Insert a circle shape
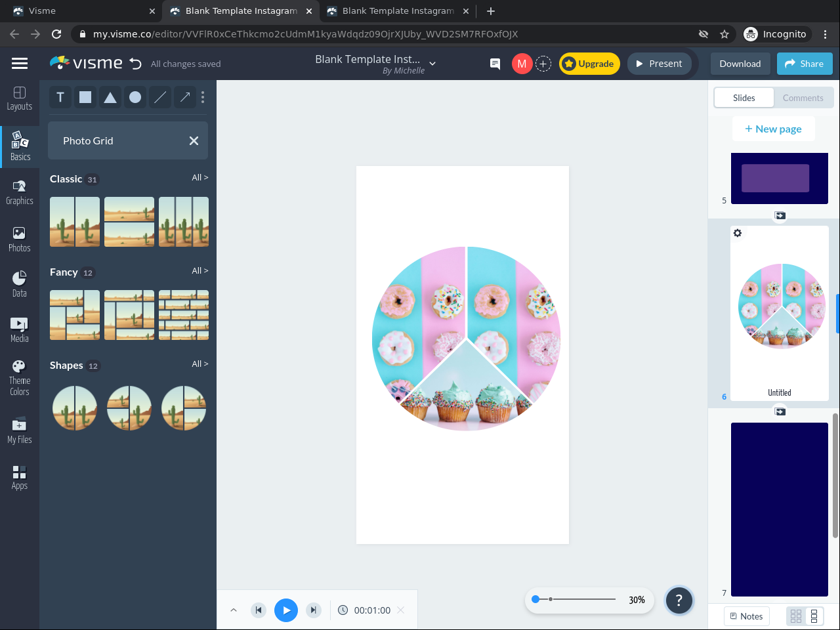This screenshot has height=630, width=840. 135,97
